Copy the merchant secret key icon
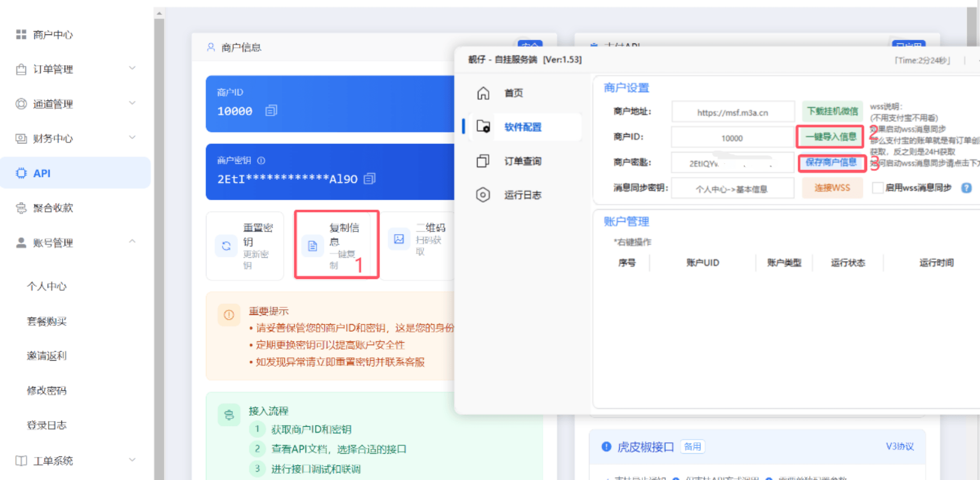The width and height of the screenshot is (980, 480). point(370,179)
